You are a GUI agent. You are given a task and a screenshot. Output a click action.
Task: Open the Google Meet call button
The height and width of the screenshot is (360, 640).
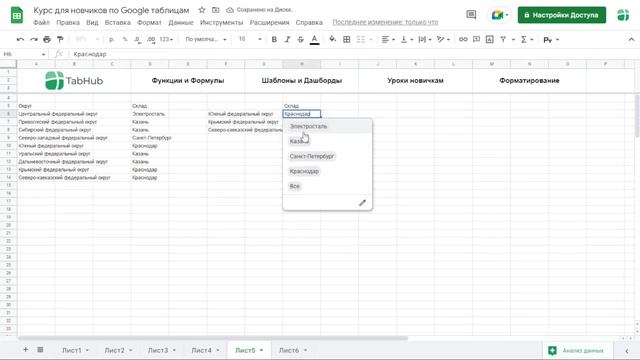click(x=499, y=15)
